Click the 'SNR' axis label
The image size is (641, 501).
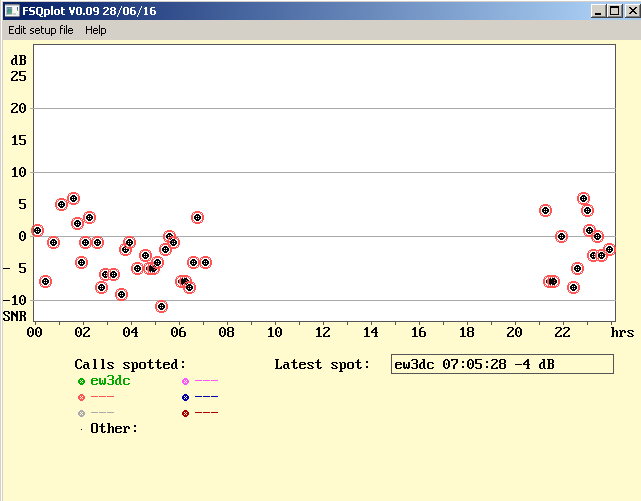tap(15, 316)
